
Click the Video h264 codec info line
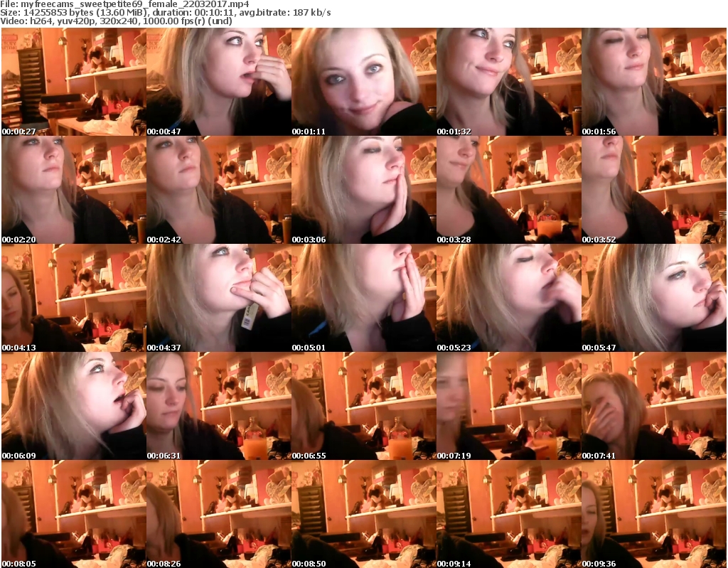116,21
